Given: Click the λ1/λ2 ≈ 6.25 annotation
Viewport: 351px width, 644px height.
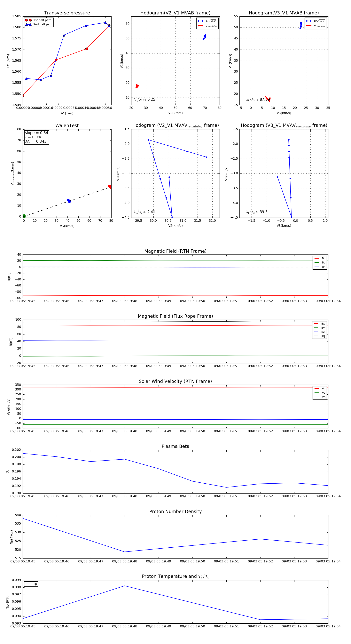Looking at the screenshot, I should 144,100.
